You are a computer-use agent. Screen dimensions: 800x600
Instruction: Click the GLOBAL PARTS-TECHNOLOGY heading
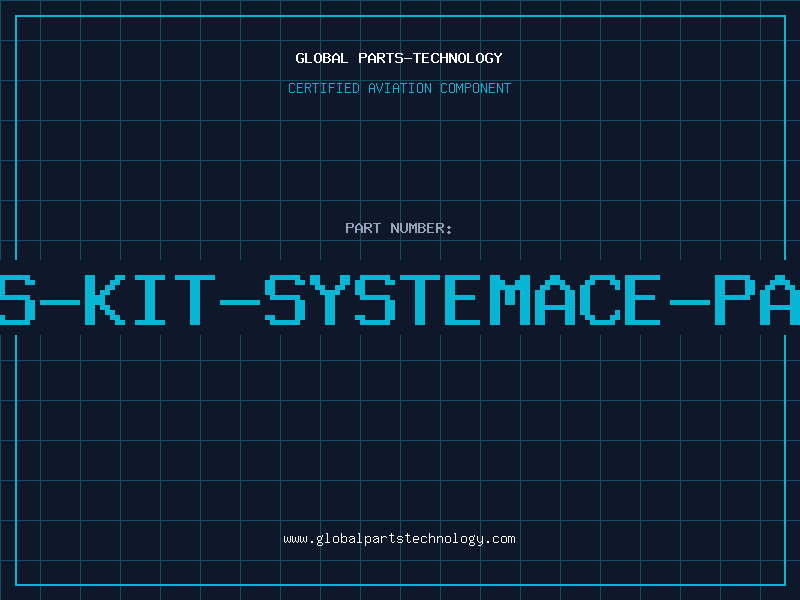point(399,58)
